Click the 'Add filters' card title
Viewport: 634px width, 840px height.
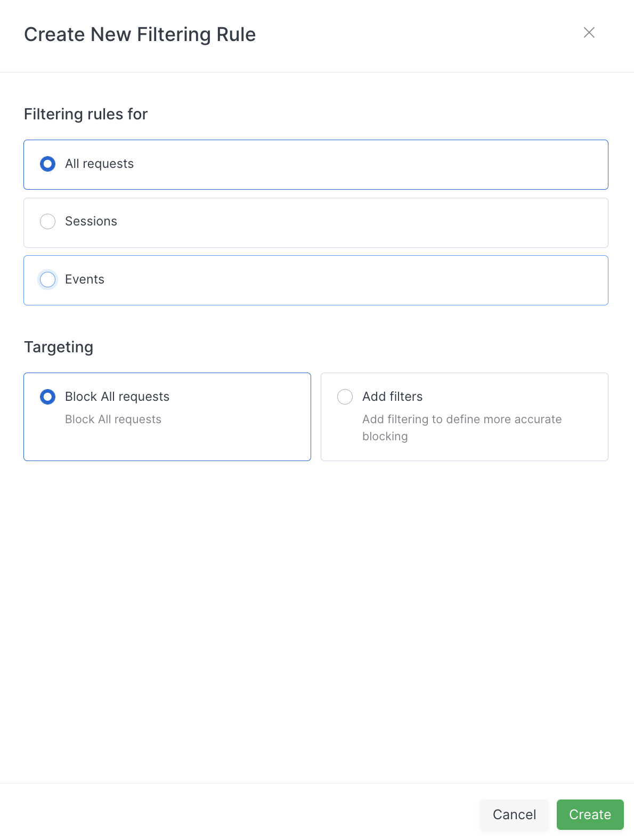coord(393,397)
